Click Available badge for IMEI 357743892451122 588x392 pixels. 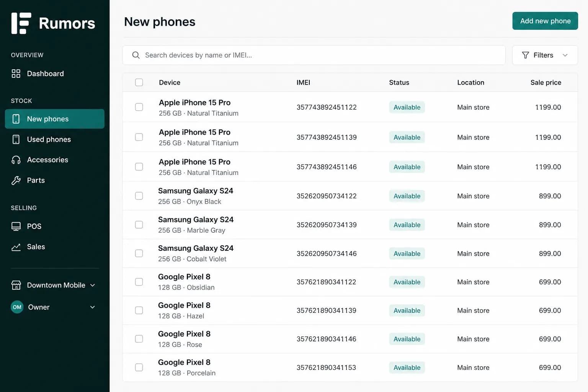coord(407,107)
